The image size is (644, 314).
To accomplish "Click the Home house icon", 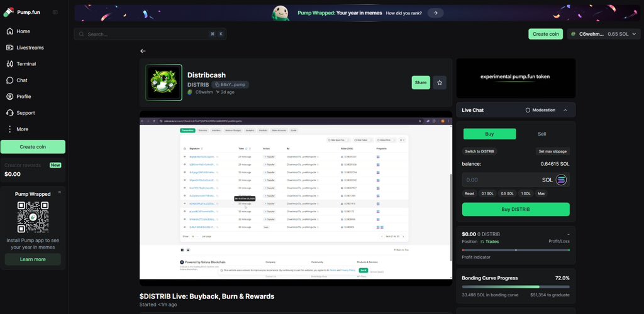I will 10,31.
